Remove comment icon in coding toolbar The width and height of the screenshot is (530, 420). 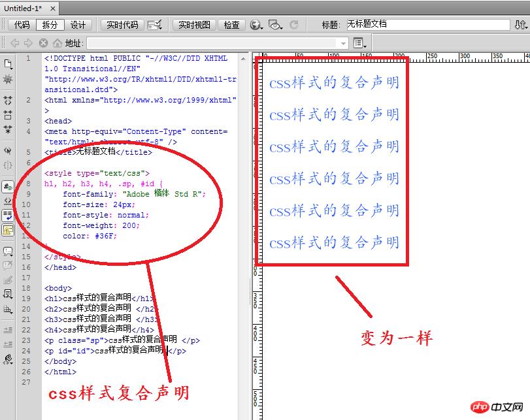(x=8, y=266)
